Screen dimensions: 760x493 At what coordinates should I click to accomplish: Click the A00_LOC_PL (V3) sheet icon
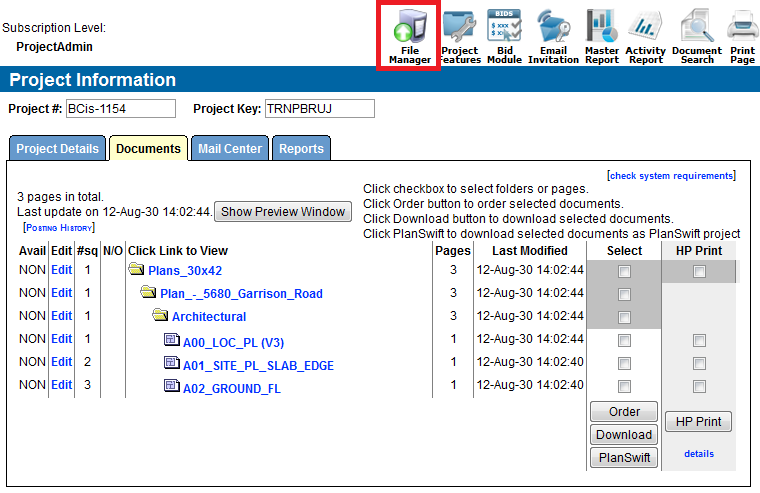(172, 339)
